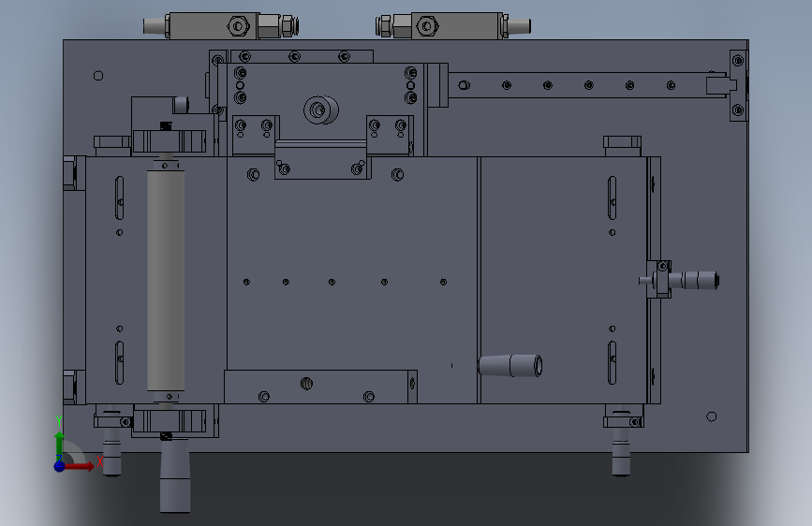This screenshot has width=812, height=526.
Task: Select the long gray cylindrical roller
Action: click(166, 280)
